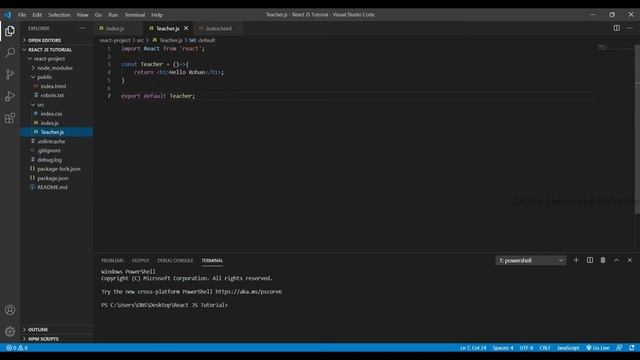Select the Teacher.js editor tab
The height and width of the screenshot is (360, 640).
tap(167, 29)
